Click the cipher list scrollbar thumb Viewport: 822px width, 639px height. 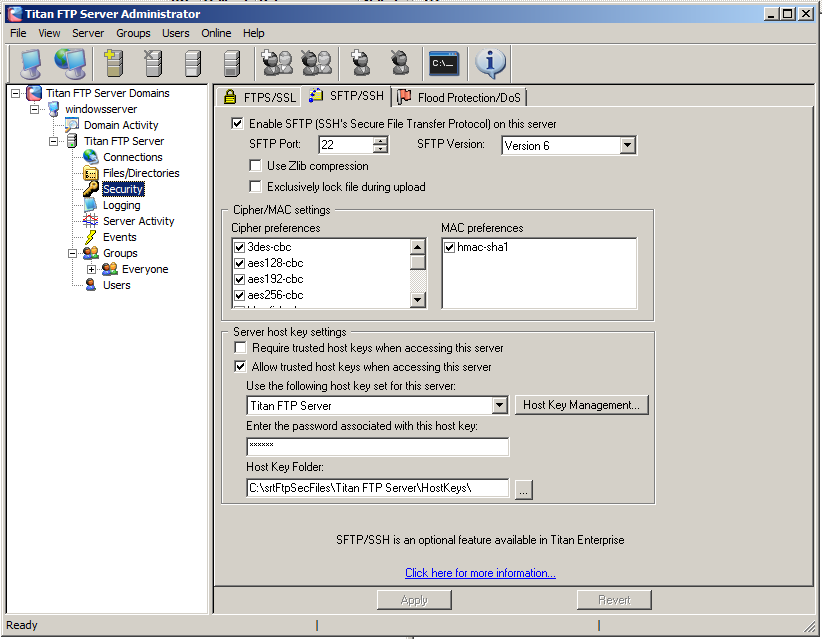tap(417, 262)
